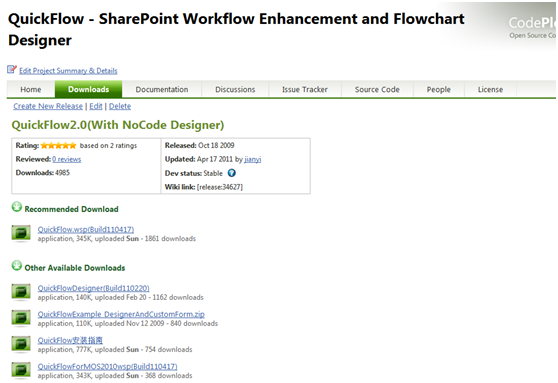Screen dimensions: 558x383
Task: Open the People tab
Action: tap(439, 89)
